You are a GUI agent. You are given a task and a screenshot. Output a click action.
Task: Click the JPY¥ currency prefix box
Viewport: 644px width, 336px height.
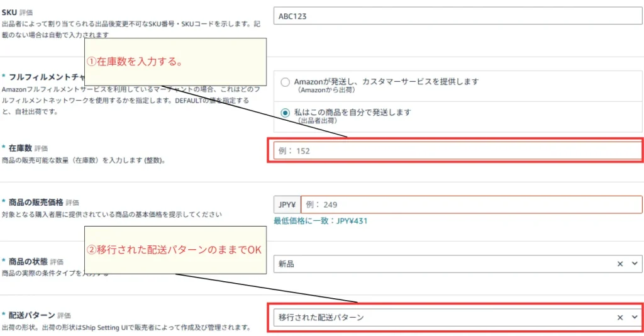[x=287, y=204]
